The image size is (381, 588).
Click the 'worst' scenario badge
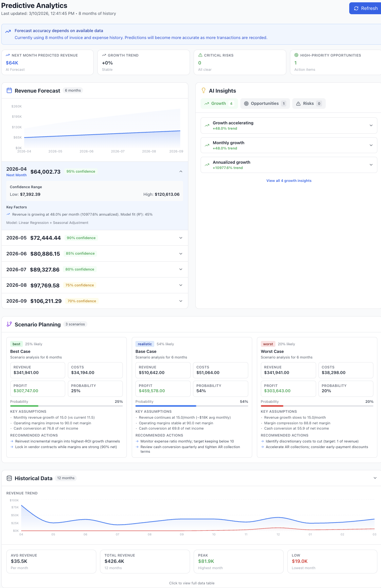tap(268, 344)
